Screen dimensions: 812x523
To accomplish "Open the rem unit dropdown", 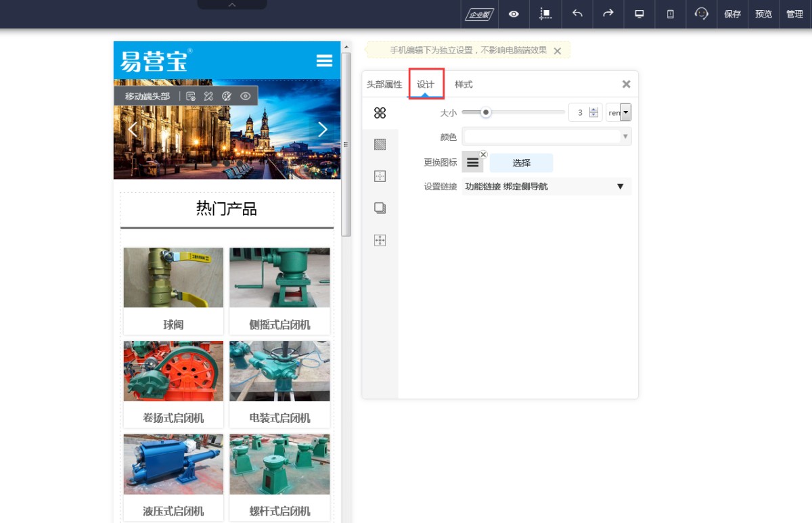I will (625, 112).
